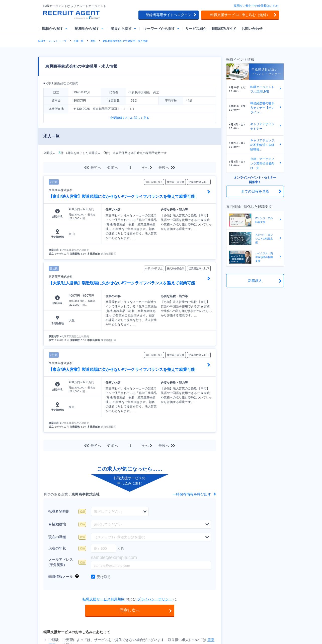Click the bottom 最後へ double-chevron icon
322x644 pixels.
(x=173, y=446)
